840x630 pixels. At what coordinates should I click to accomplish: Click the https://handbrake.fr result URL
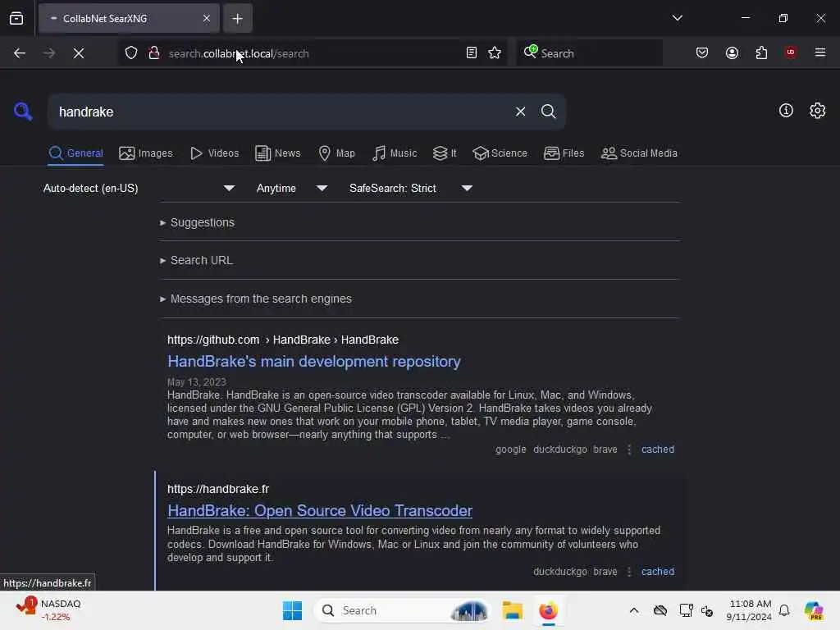point(218,489)
